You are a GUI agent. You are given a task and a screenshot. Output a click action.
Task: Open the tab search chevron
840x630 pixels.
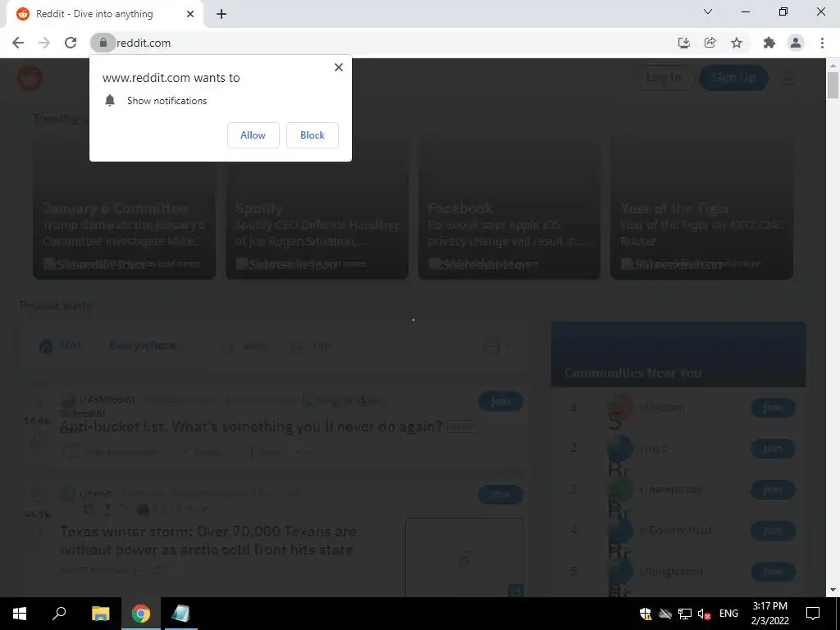click(x=708, y=11)
